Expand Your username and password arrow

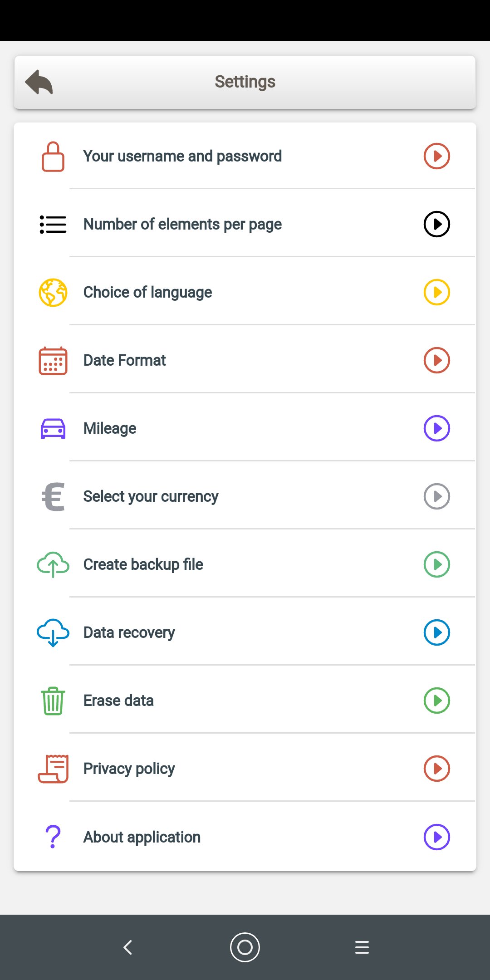[x=436, y=156]
